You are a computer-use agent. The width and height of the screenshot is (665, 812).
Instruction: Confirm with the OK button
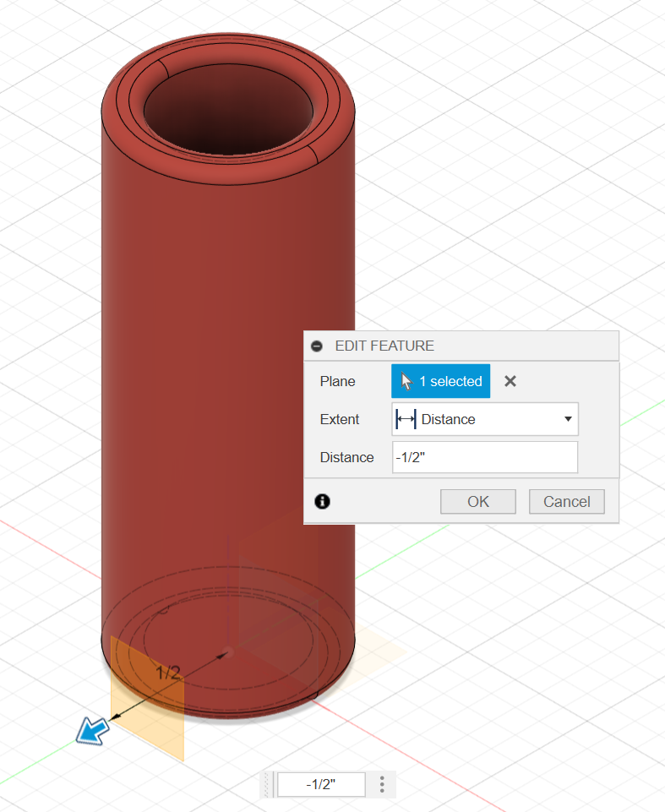point(478,501)
